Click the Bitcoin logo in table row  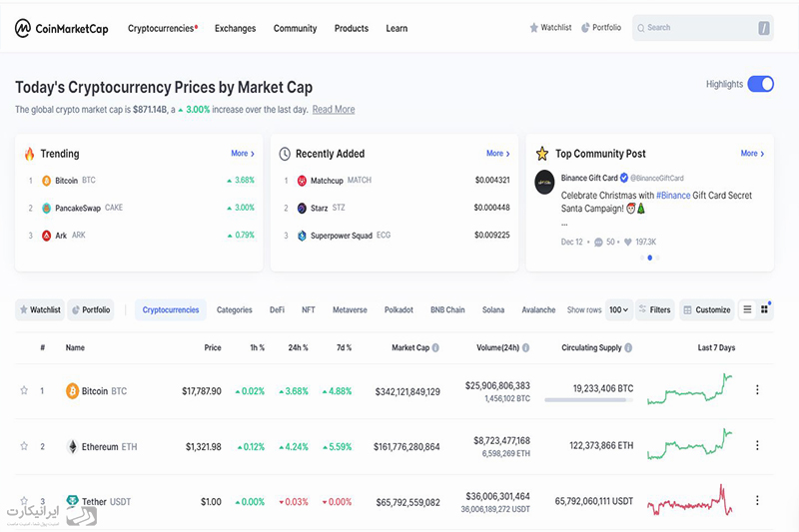(x=72, y=391)
